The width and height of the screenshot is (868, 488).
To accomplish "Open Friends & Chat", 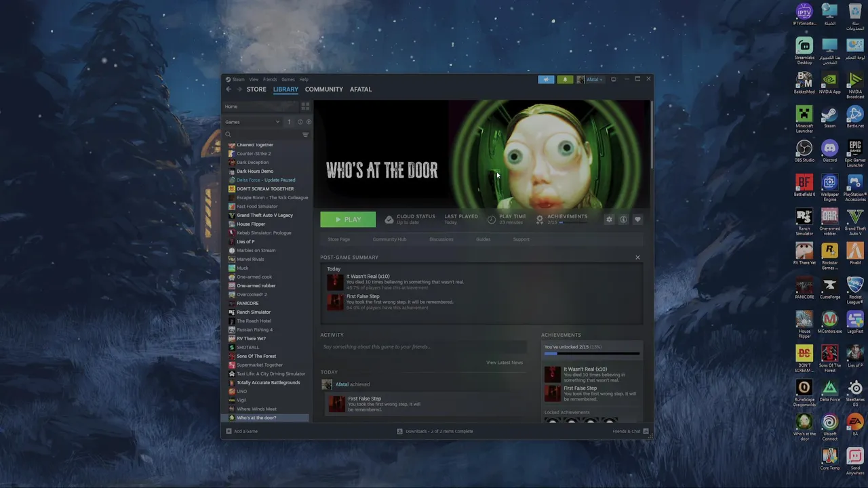I will point(631,431).
